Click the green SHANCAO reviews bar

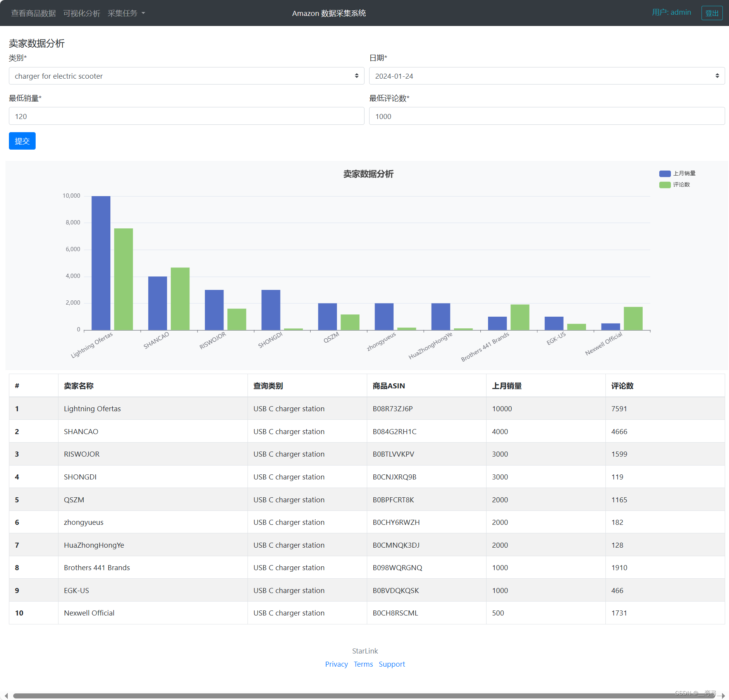[x=180, y=299]
